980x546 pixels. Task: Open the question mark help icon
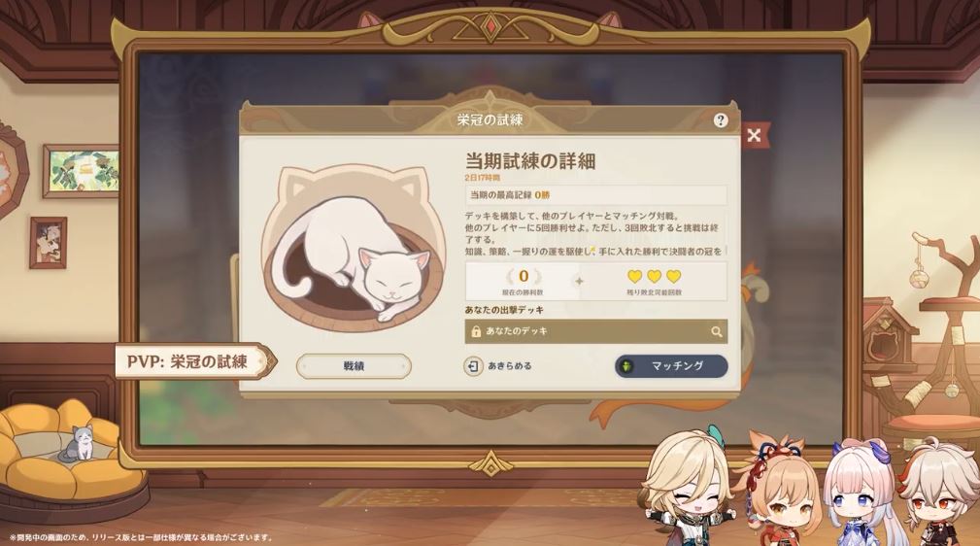click(x=720, y=120)
